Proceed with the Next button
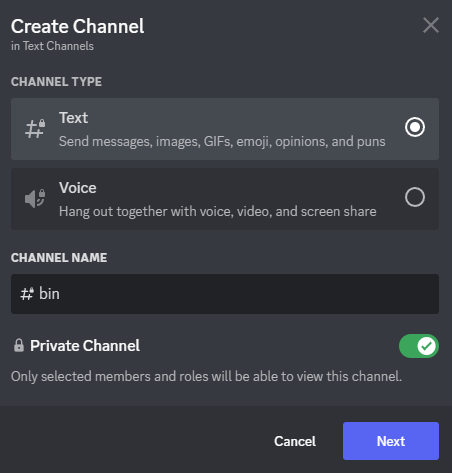Image resolution: width=452 pixels, height=473 pixels. (x=391, y=441)
